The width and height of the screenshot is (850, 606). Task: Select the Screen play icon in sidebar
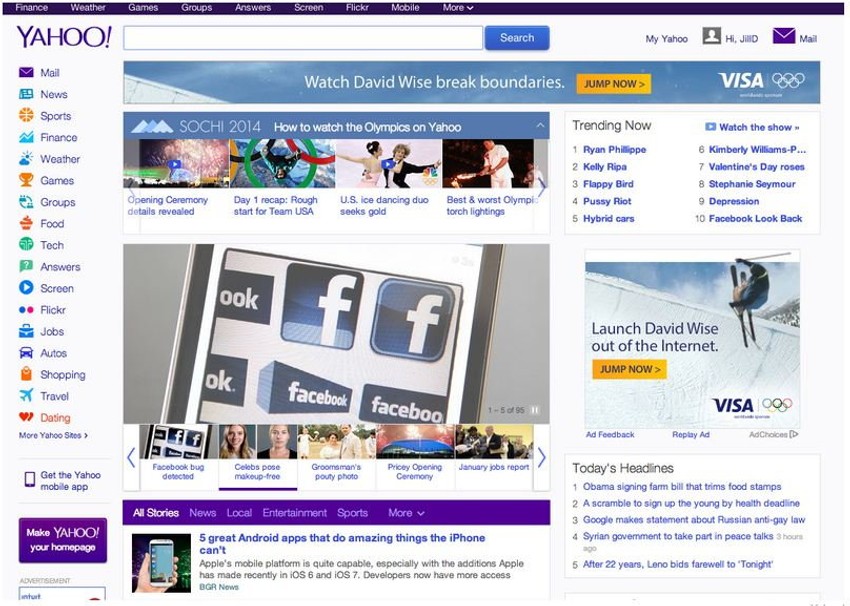pos(26,288)
